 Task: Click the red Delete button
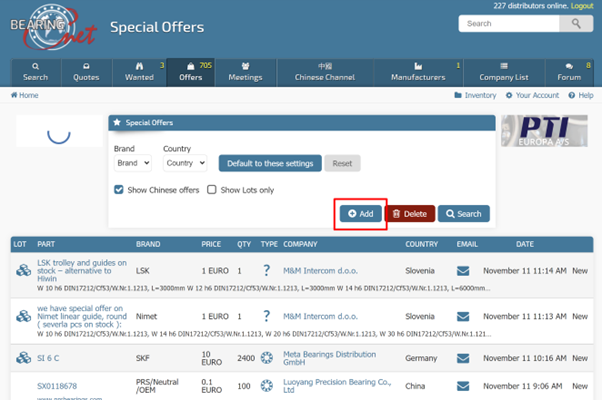click(410, 214)
